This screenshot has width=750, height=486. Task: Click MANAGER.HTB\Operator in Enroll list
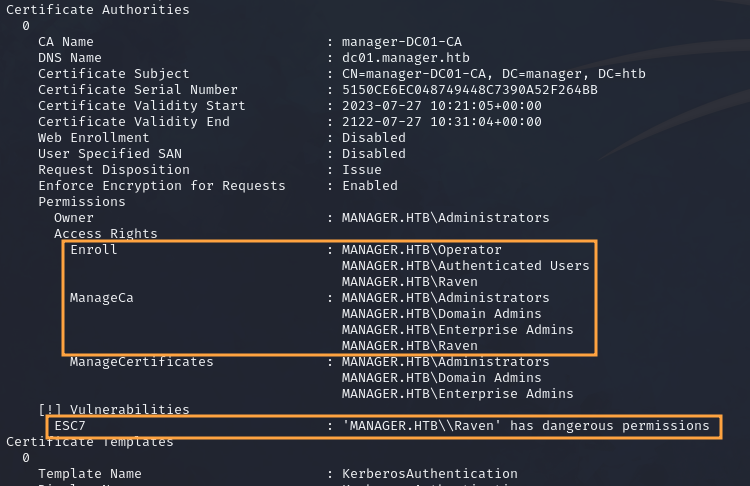click(421, 250)
